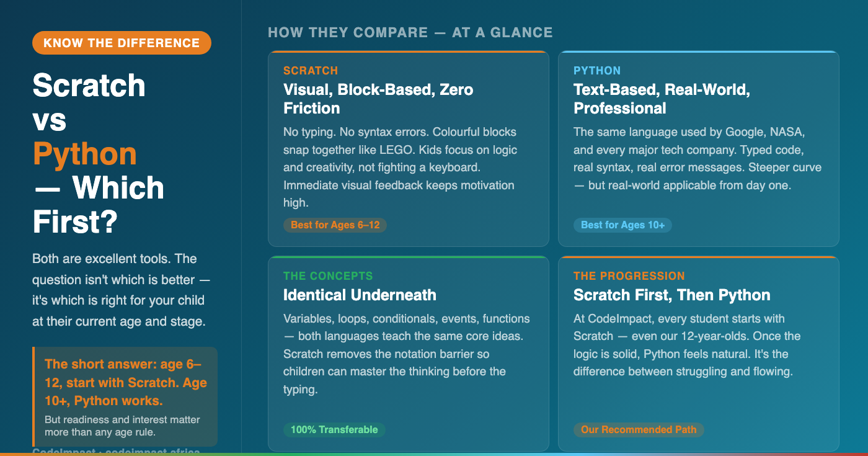Select the "— Which First?" headline text
The height and width of the screenshot is (456, 868).
pos(99,205)
